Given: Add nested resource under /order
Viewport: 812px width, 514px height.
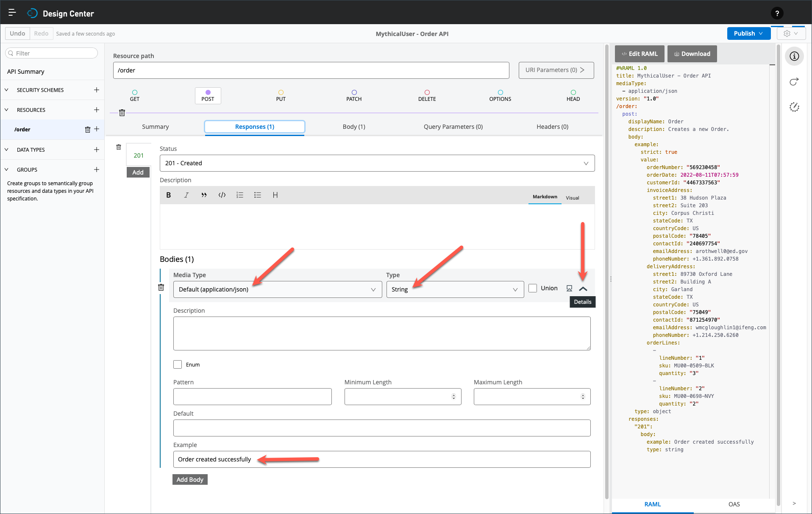Looking at the screenshot, I should (x=97, y=129).
